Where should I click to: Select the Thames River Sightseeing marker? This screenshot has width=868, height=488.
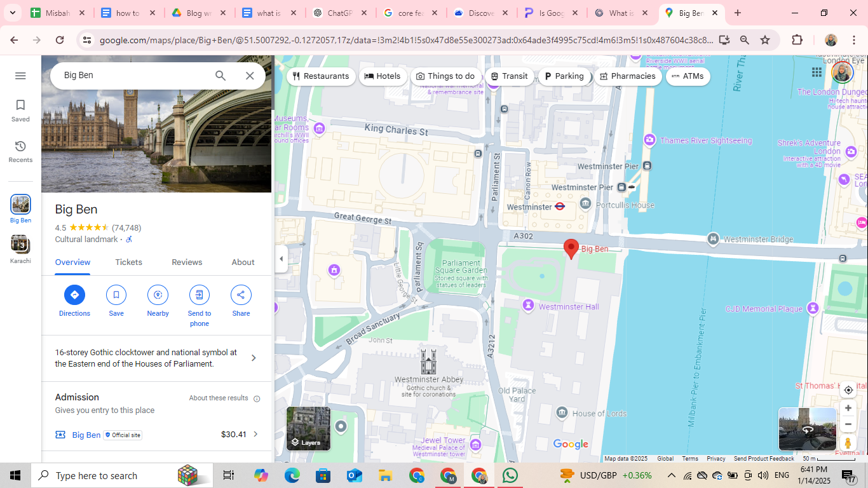(x=649, y=140)
